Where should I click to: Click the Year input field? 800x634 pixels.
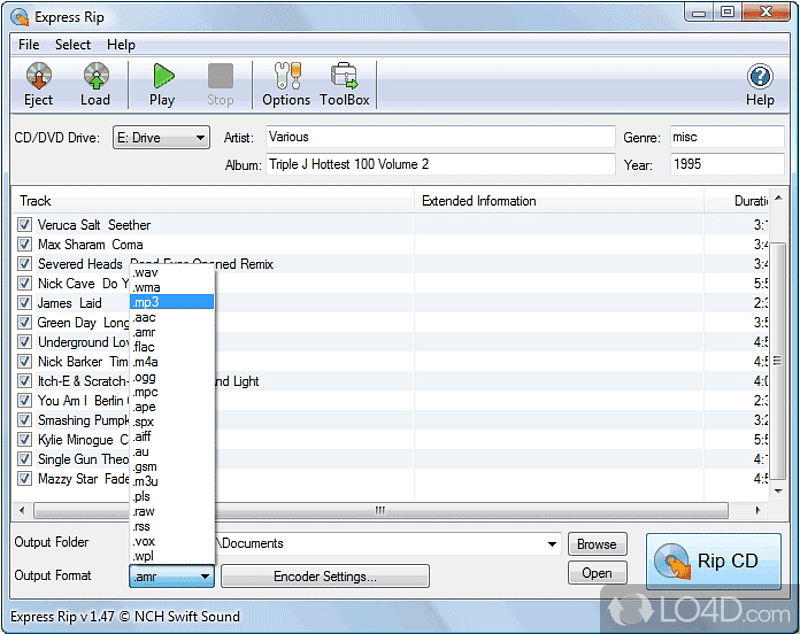(727, 164)
